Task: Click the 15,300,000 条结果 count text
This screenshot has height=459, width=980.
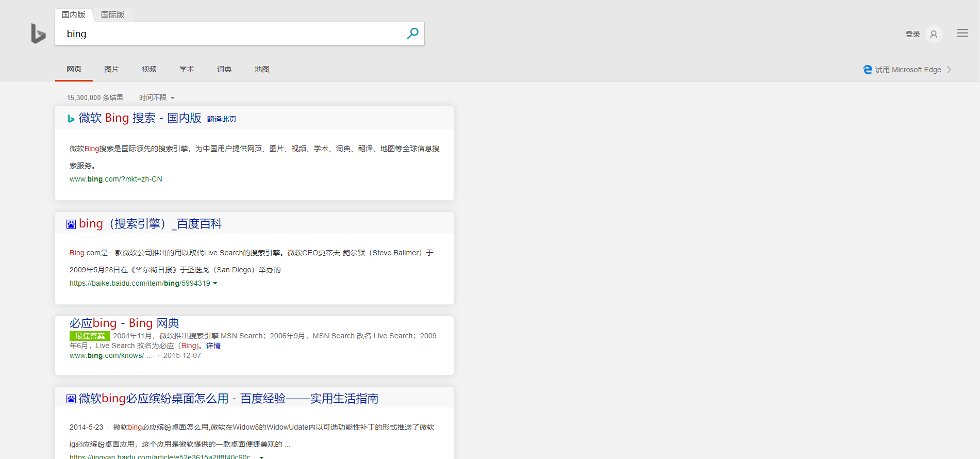Action: pyautogui.click(x=95, y=97)
